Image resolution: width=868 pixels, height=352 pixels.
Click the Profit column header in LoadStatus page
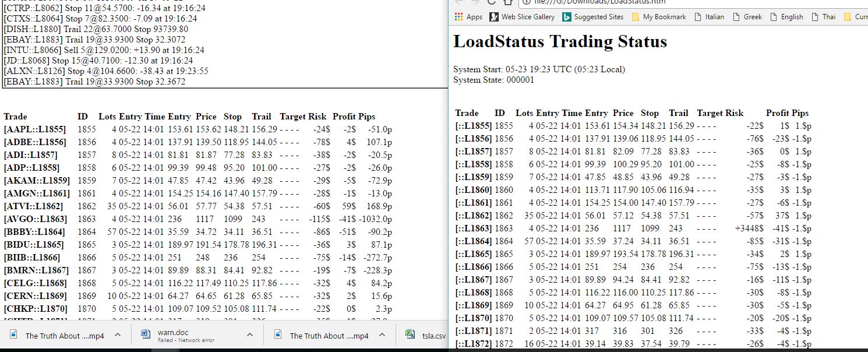pyautogui.click(x=777, y=113)
